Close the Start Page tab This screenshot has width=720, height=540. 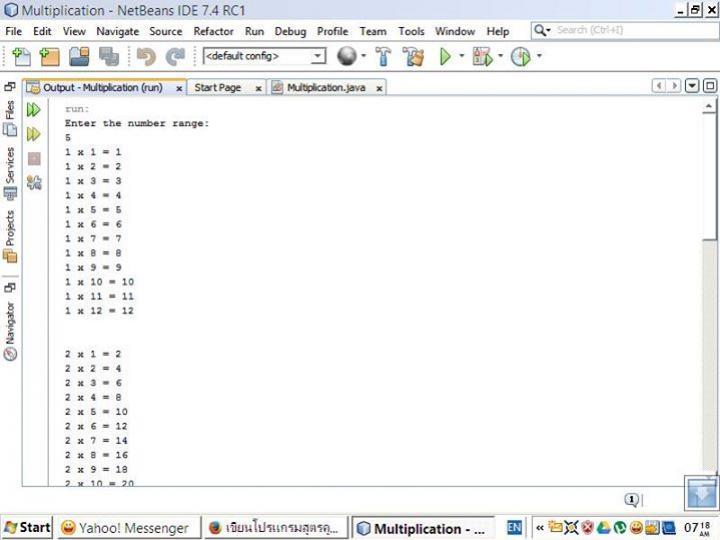coord(259,88)
